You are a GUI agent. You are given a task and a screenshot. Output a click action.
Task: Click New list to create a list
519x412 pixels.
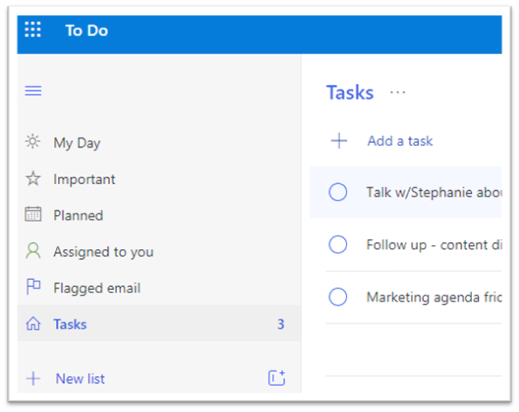point(80,379)
